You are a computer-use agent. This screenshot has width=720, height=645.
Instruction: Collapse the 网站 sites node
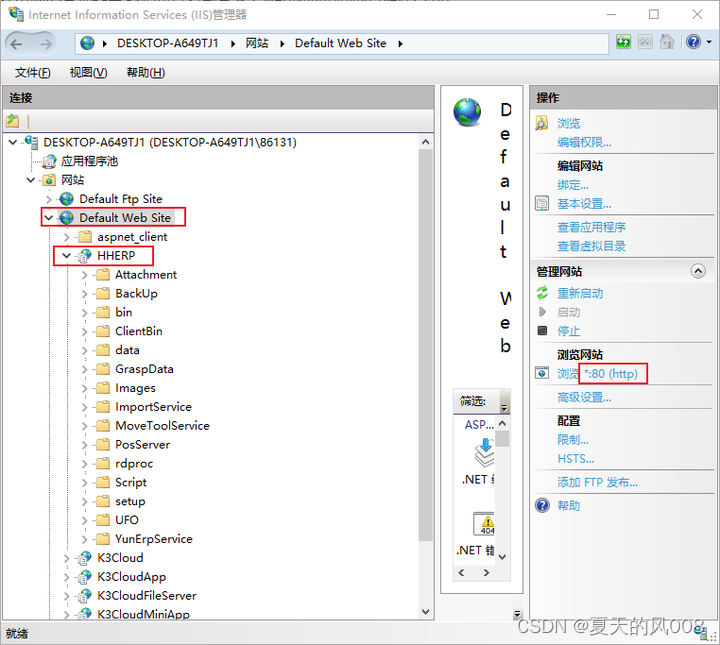point(31,180)
